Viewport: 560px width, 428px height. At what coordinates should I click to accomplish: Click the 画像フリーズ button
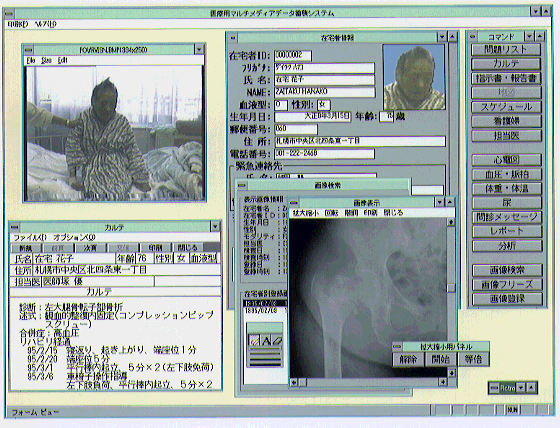tap(506, 285)
